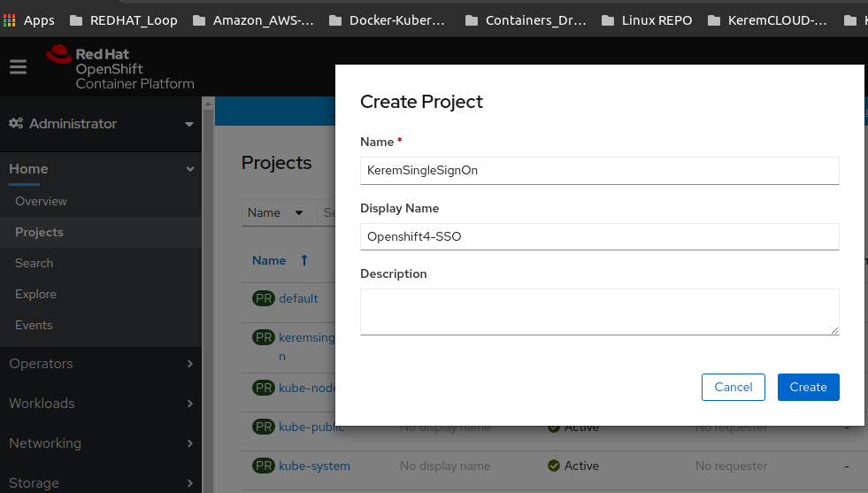Open the REDHAT_Loop bookmark folder
Viewport: 868px width, 493px height.
124,20
